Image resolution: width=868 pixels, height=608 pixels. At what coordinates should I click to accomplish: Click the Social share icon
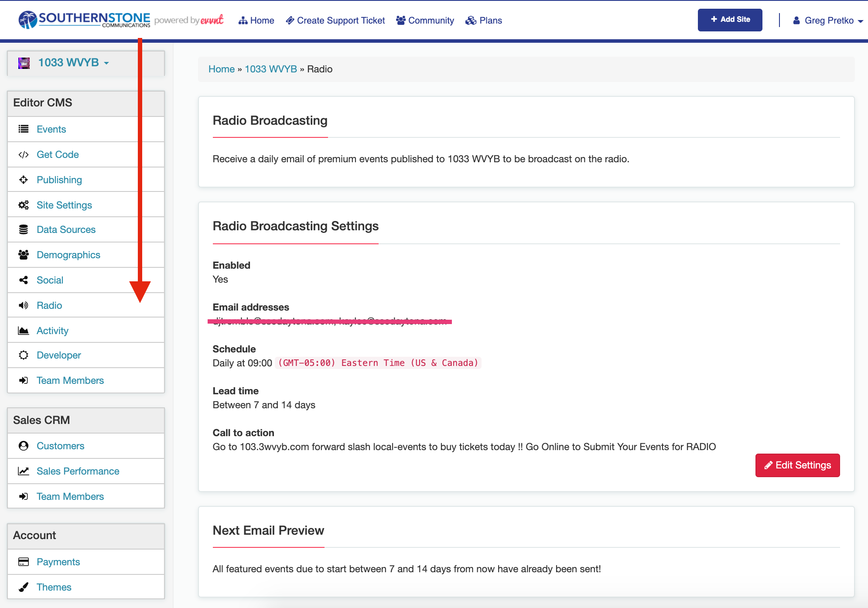24,280
